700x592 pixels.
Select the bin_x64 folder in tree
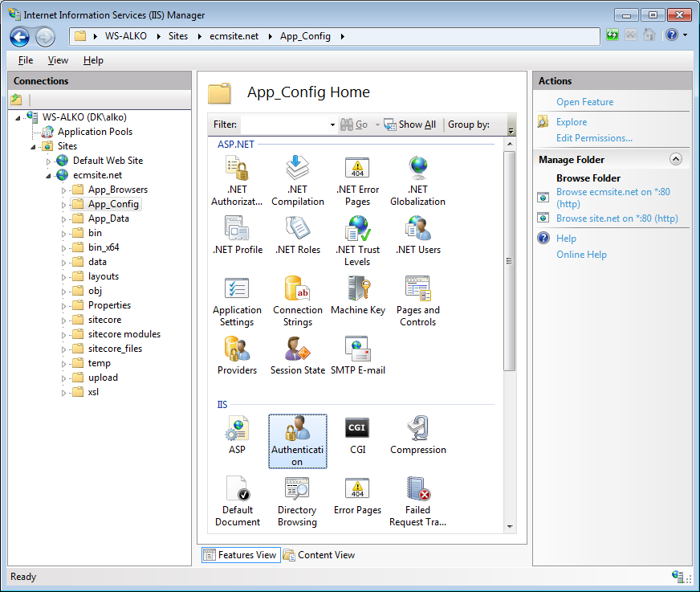coord(104,247)
